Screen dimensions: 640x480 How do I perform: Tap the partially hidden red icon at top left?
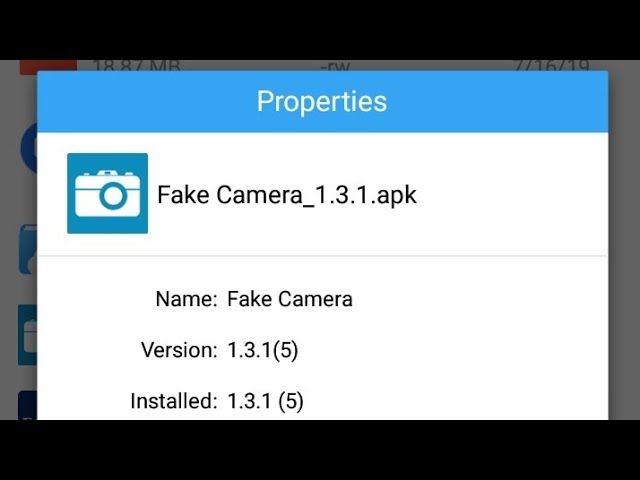point(48,67)
